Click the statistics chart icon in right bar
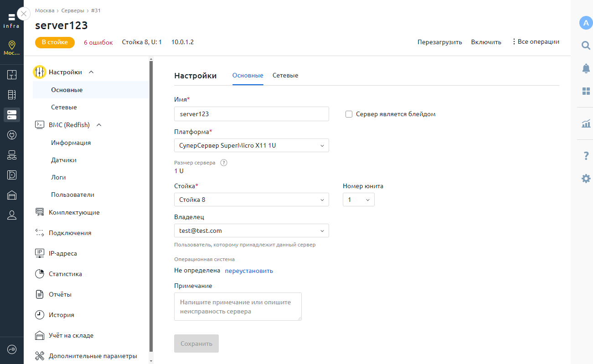This screenshot has width=593, height=364. [x=586, y=123]
